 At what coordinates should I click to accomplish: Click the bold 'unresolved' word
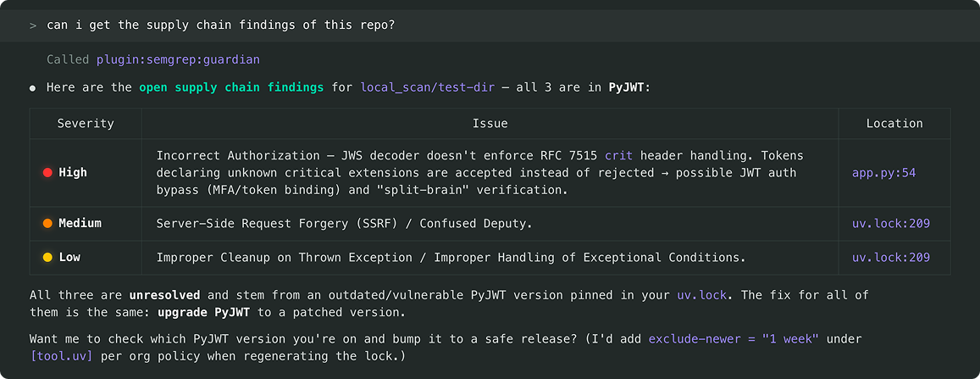coord(165,294)
